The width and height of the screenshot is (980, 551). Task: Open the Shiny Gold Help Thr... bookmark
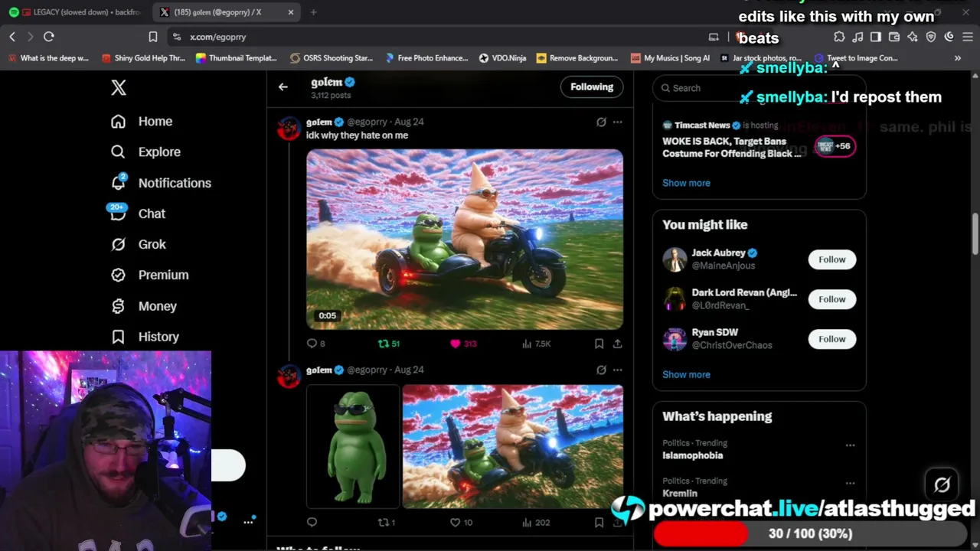pos(143,58)
